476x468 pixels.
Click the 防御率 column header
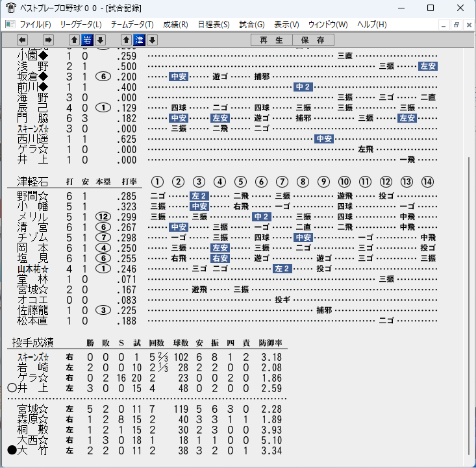pyautogui.click(x=270, y=343)
